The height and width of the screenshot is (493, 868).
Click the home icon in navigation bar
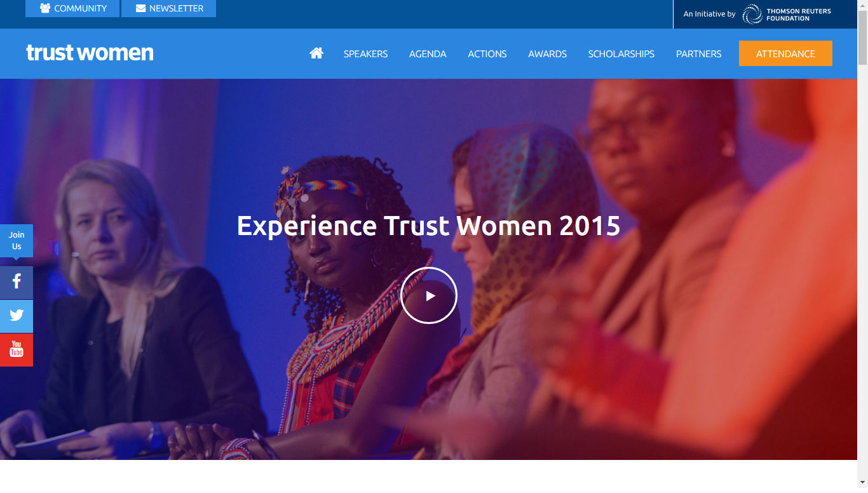(x=316, y=53)
